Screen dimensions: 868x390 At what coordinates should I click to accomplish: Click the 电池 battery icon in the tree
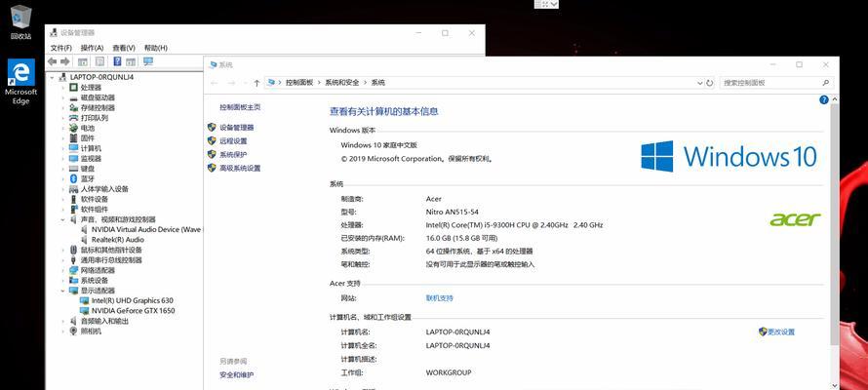pos(73,128)
